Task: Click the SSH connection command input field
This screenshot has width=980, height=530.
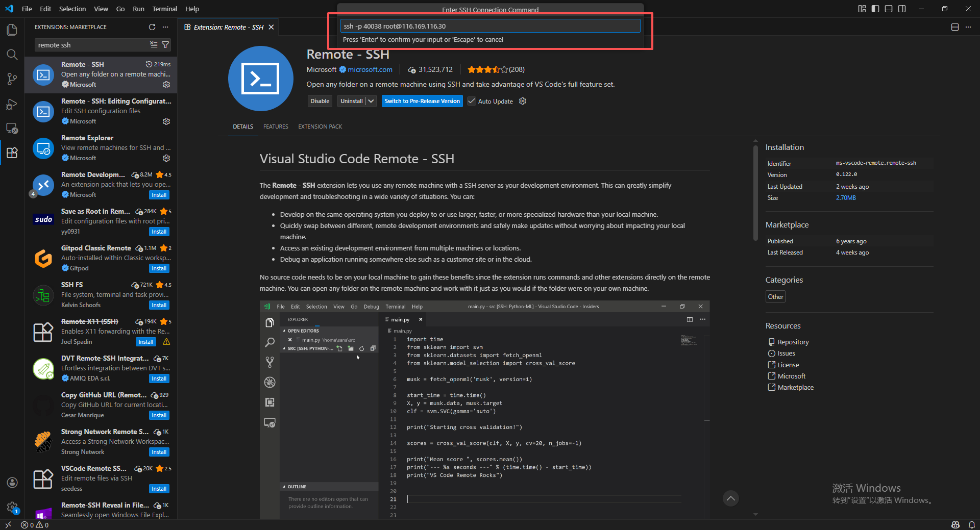Action: (x=490, y=26)
